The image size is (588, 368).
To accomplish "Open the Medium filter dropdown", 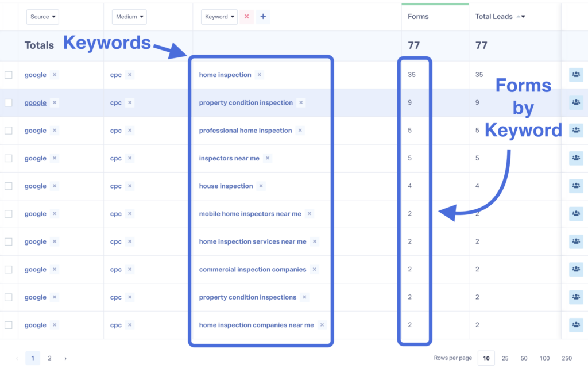I will (x=129, y=17).
